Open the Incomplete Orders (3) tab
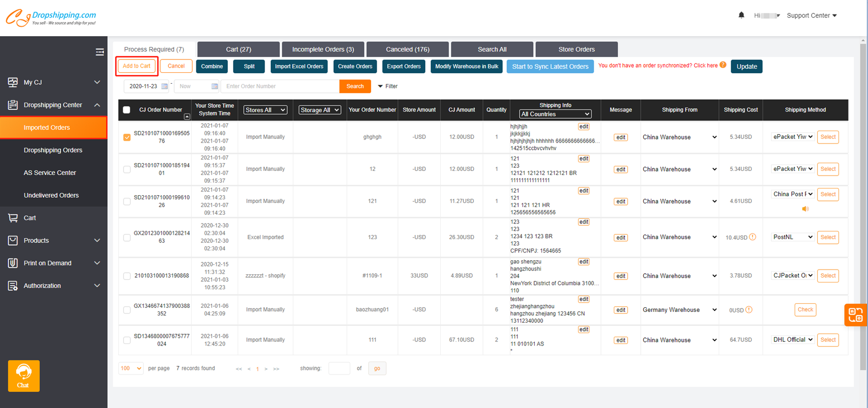The width and height of the screenshot is (868, 408). tap(323, 50)
